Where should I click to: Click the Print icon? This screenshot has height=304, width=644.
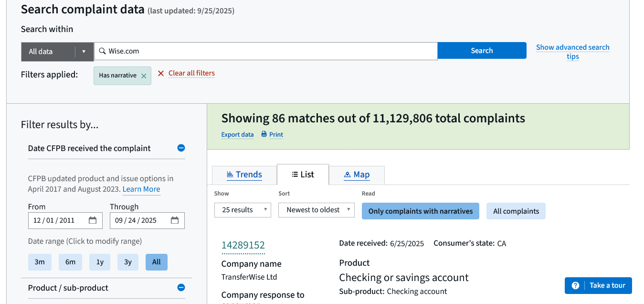264,134
